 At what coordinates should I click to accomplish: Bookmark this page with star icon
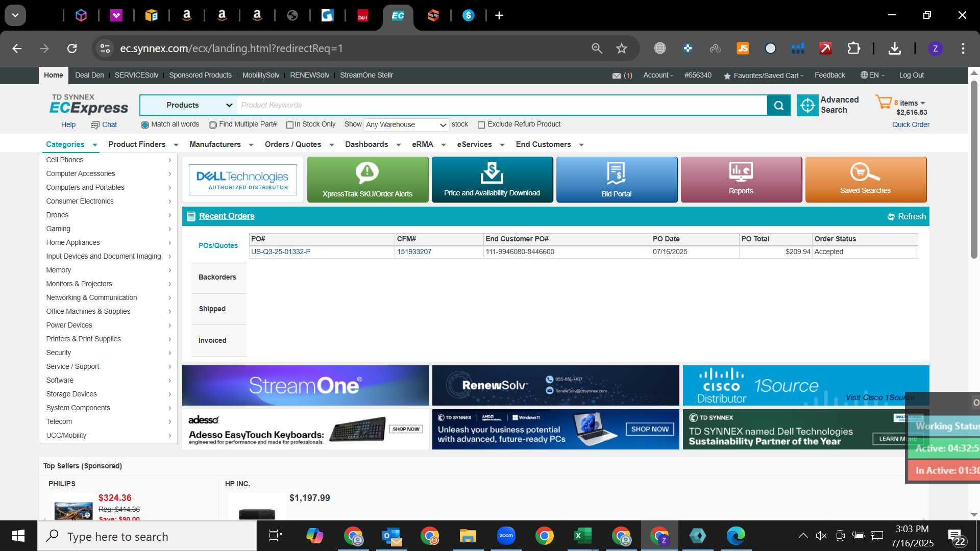621,48
